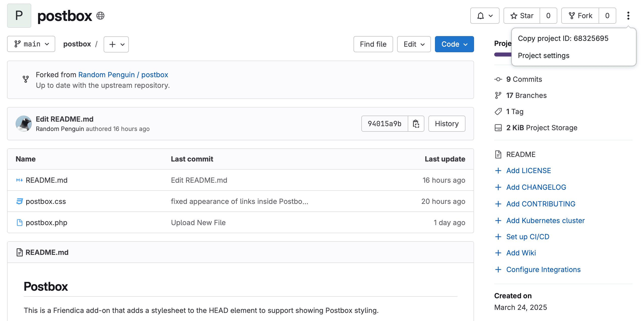Click Random Penguin's avatar image

[x=24, y=124]
